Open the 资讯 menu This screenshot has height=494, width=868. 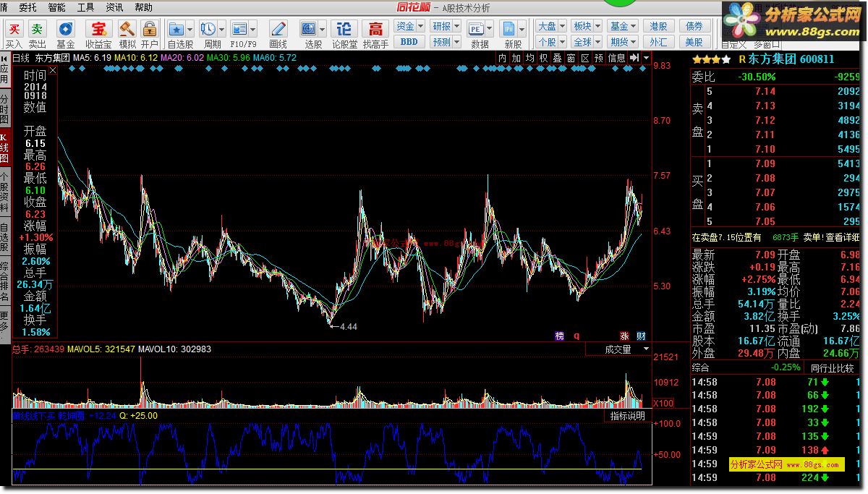[114, 7]
